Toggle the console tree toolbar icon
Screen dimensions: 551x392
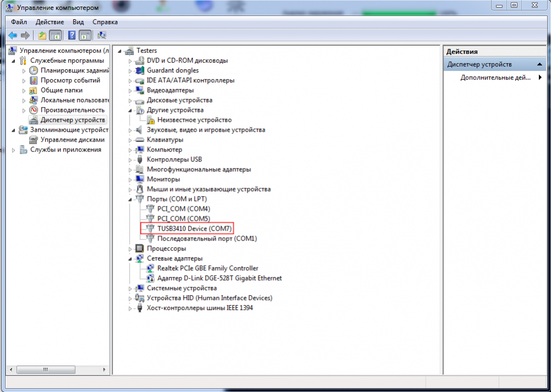55,35
